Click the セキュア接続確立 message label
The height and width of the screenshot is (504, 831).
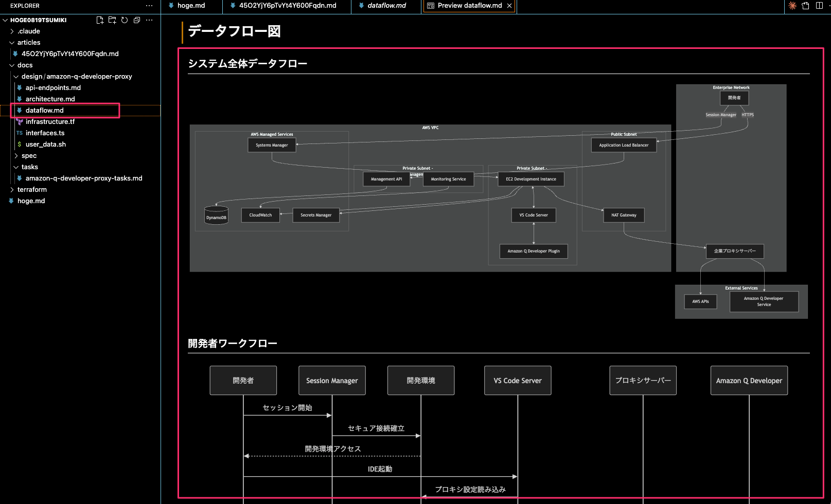(x=376, y=428)
